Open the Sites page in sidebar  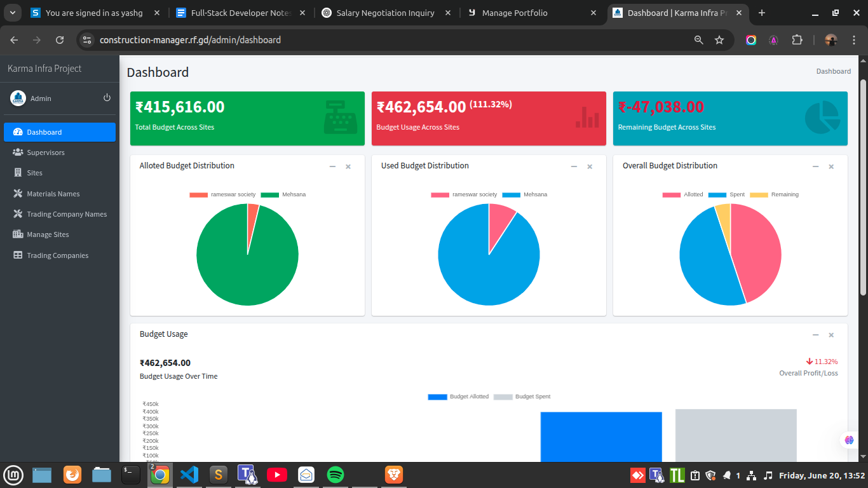tap(60, 173)
